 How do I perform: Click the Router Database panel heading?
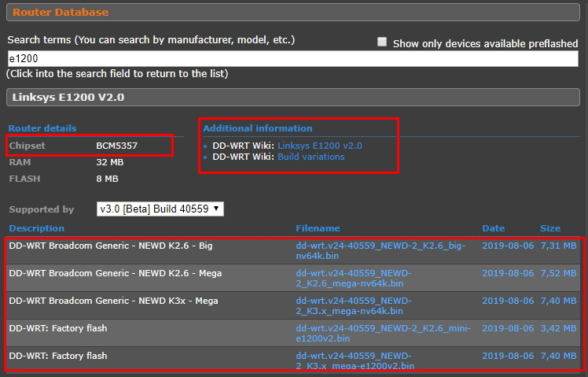(61, 12)
